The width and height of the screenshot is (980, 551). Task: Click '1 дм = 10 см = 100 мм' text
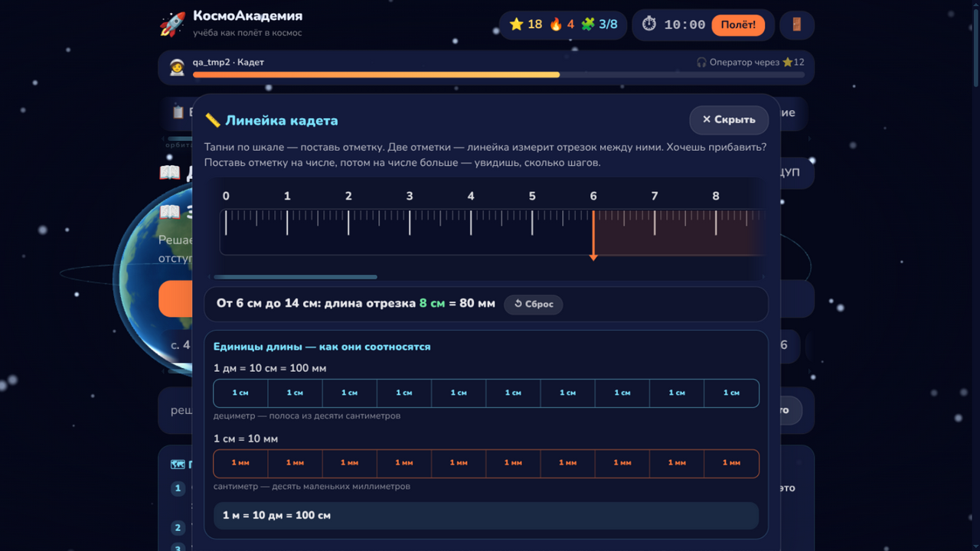pos(269,368)
